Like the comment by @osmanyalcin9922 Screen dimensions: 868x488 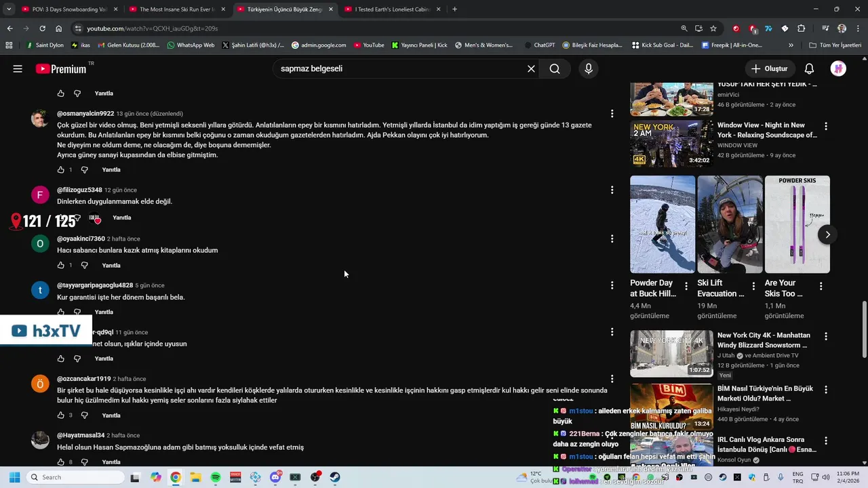(61, 169)
